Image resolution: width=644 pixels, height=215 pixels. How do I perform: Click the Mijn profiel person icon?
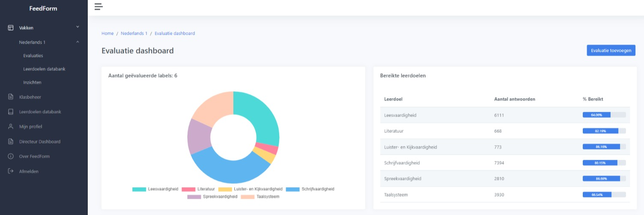tap(11, 127)
